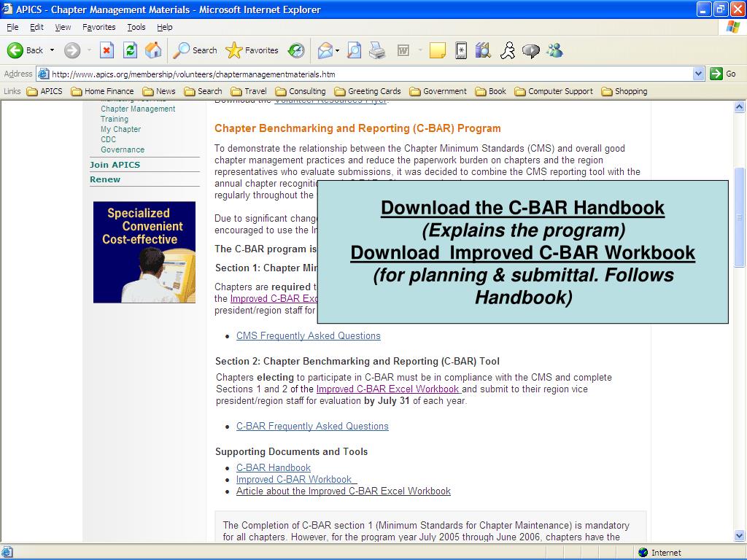
Task: Expand the address bar dropdown
Action: [x=698, y=74]
